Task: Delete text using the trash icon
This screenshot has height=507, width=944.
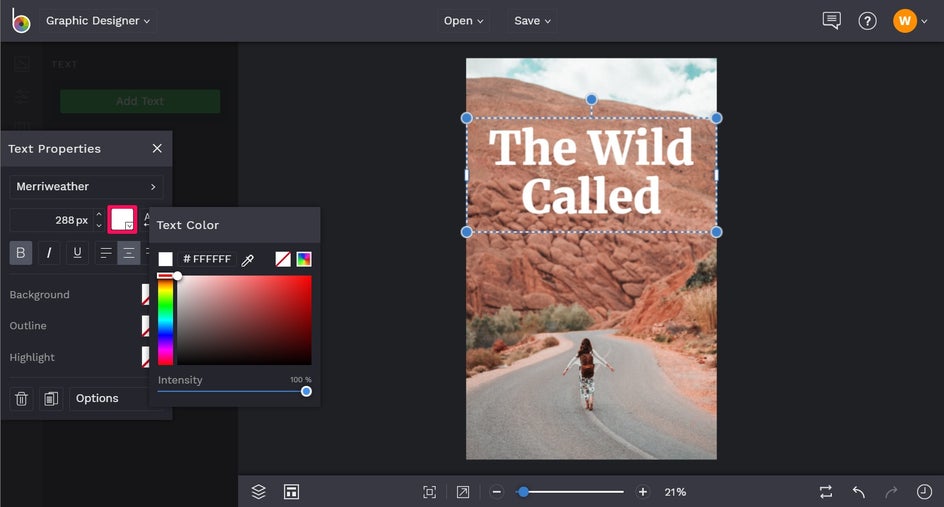Action: 21,398
